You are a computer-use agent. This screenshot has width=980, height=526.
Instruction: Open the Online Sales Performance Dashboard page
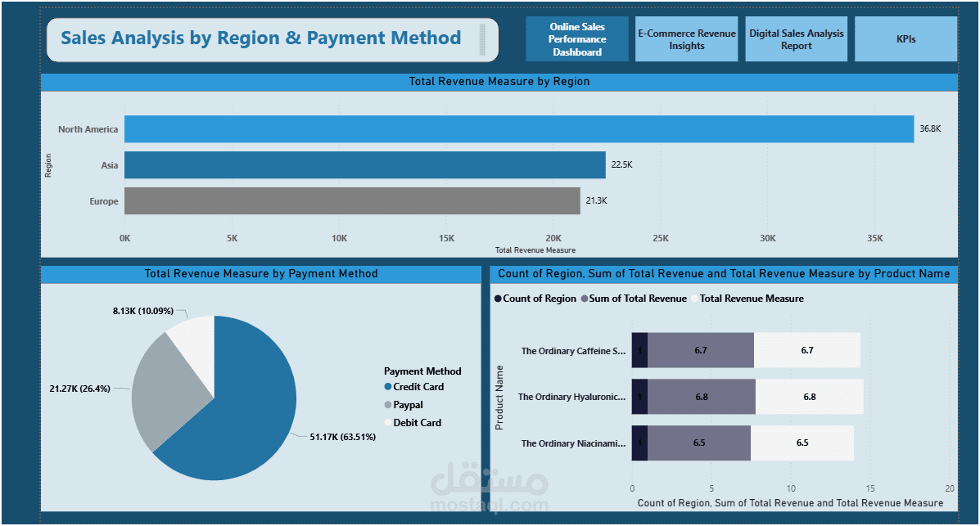click(577, 38)
